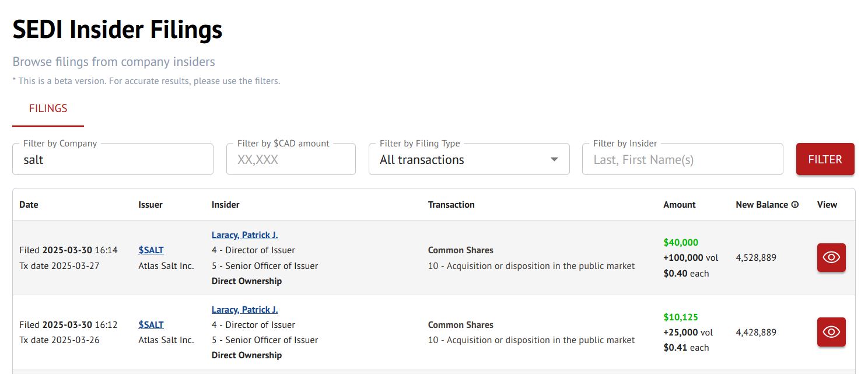Click $SALT ticker link in second row

pos(151,325)
